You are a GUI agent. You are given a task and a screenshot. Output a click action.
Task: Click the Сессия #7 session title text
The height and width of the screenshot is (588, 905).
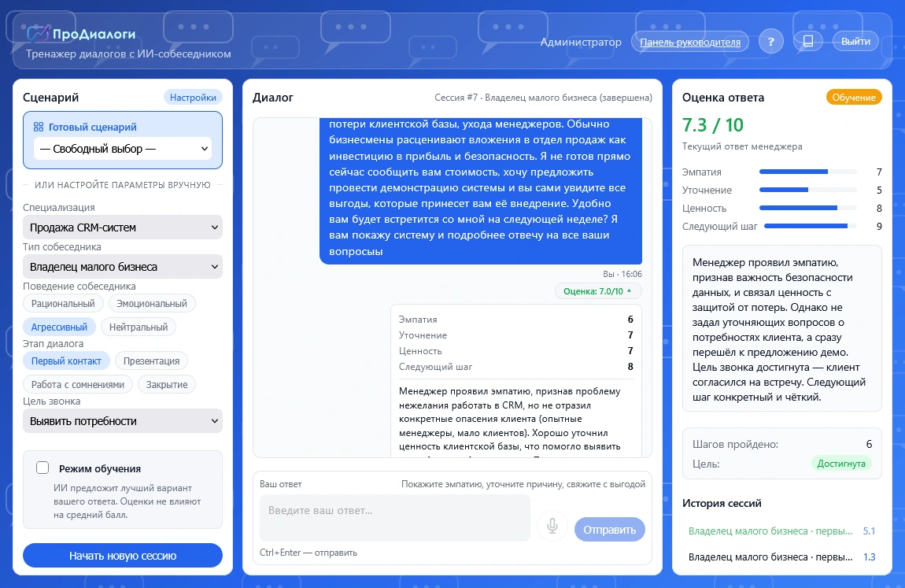[x=543, y=98]
